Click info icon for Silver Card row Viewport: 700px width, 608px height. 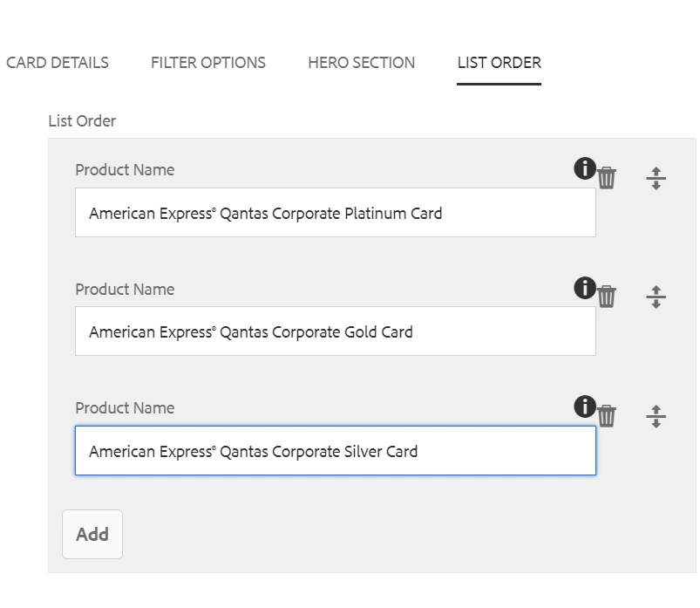click(585, 406)
